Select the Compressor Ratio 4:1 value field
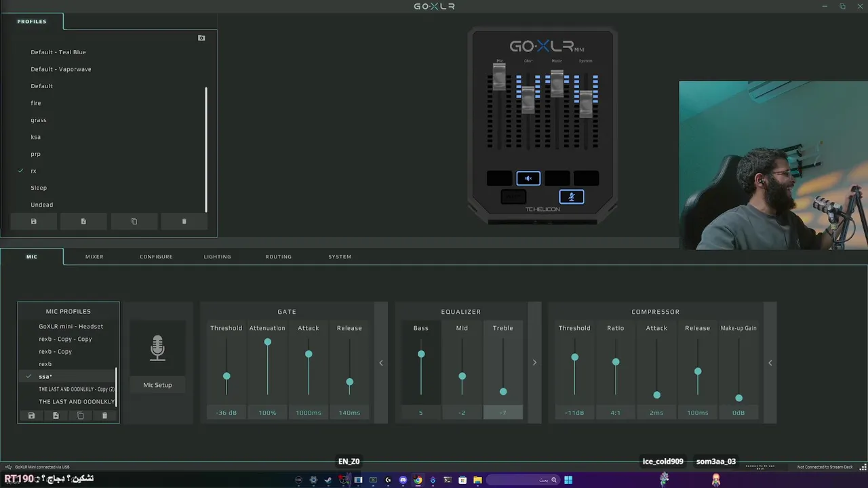The width and height of the screenshot is (868, 488). pyautogui.click(x=616, y=413)
